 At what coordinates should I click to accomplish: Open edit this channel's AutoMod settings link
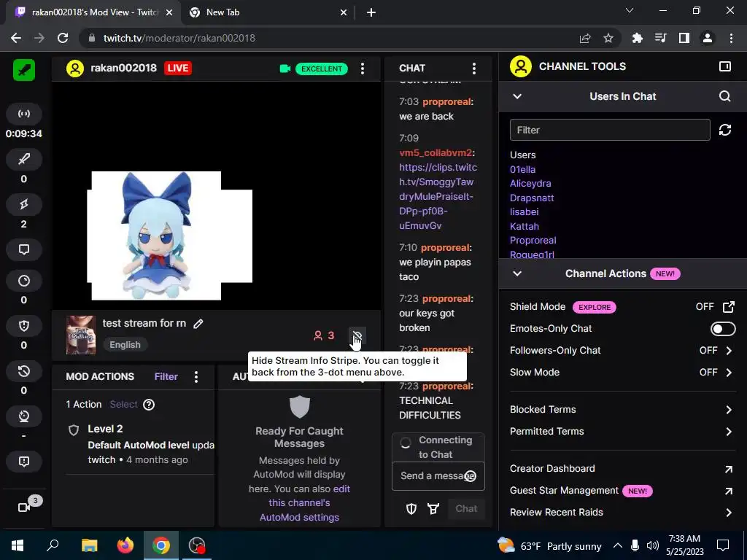304,503
